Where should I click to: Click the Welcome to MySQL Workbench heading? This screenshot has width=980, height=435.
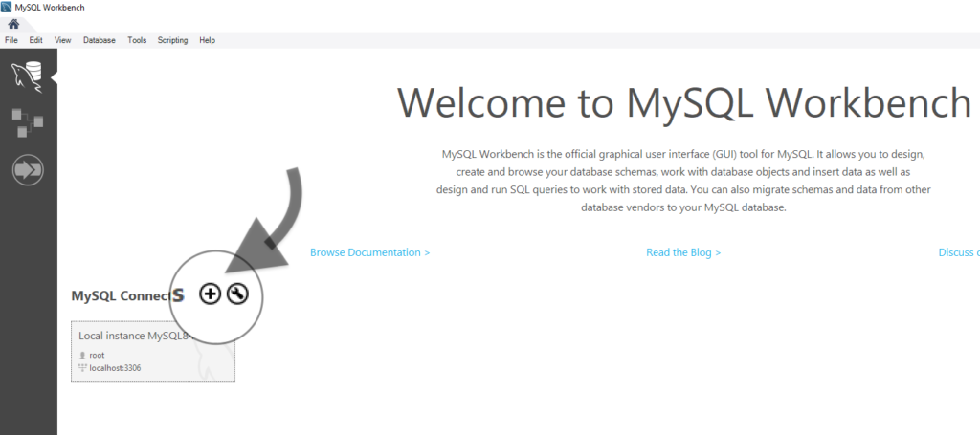click(684, 102)
